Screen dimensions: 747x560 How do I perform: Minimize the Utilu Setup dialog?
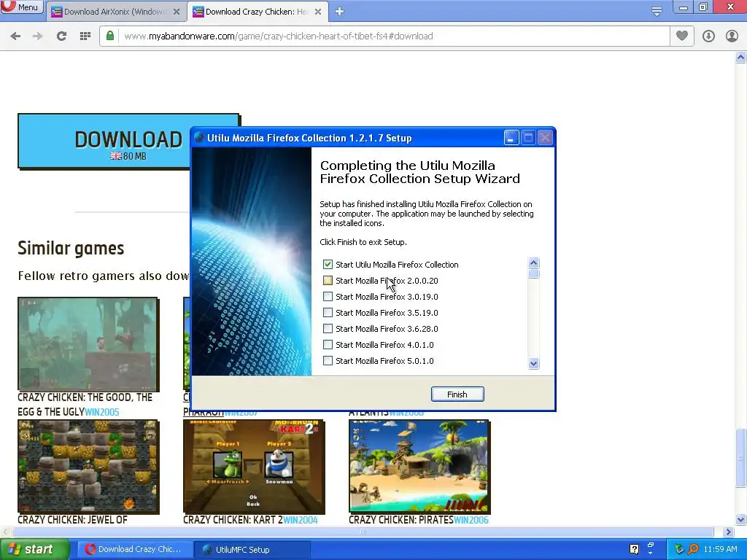pyautogui.click(x=511, y=138)
